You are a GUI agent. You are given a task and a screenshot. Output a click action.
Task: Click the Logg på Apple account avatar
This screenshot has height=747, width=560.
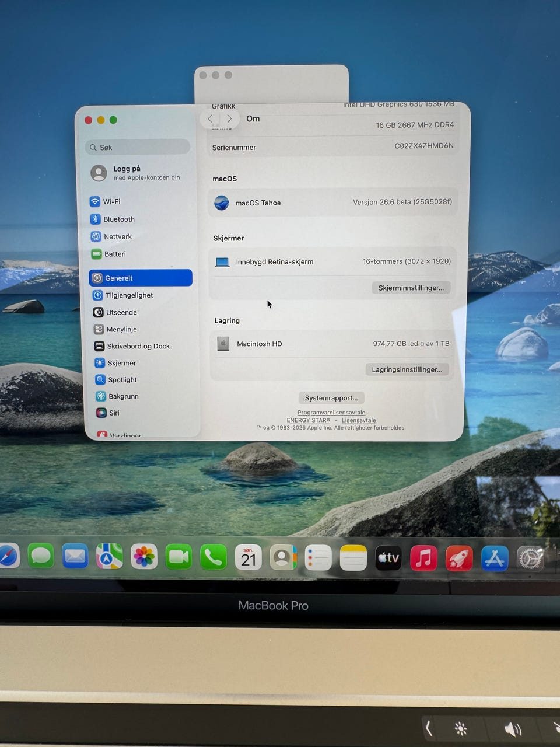point(99,173)
